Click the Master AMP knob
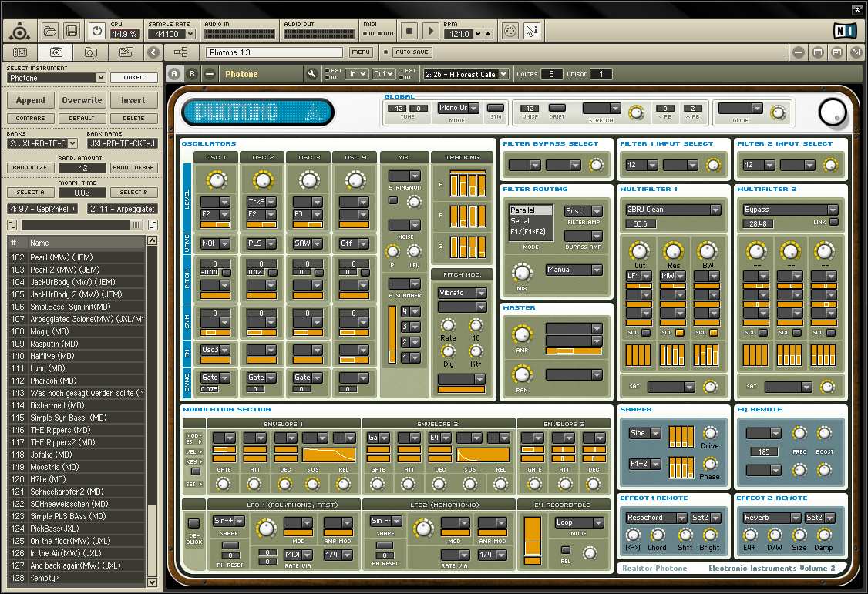This screenshot has width=868, height=594. pos(521,334)
